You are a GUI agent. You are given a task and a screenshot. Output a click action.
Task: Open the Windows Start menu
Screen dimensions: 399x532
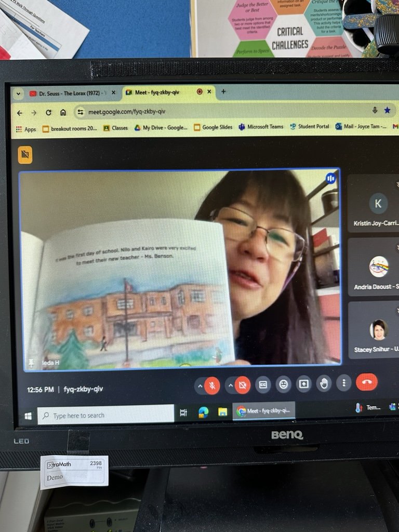pos(28,416)
